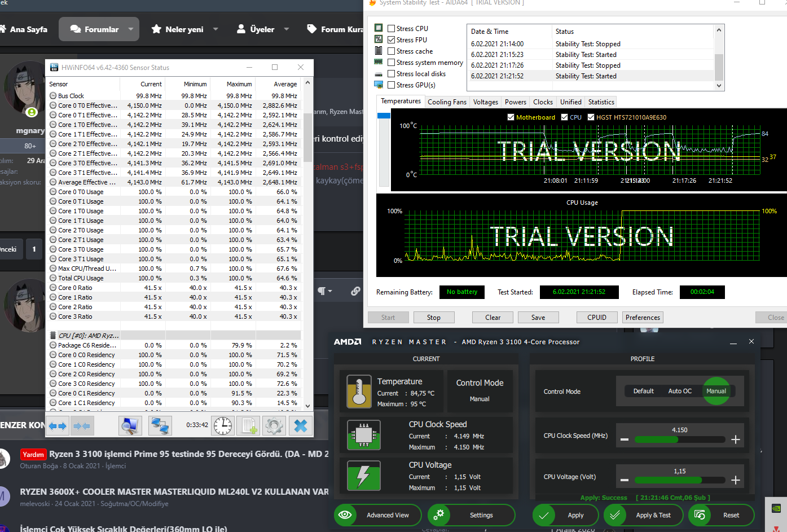Toggle HGST HTS721010A9E630 graph checkbox

coord(591,117)
